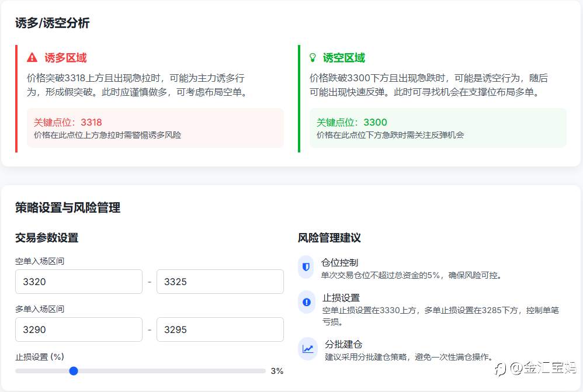The height and width of the screenshot is (392, 583).
Task: Click the shield icon next to 仓位控制
Action: coord(306,267)
